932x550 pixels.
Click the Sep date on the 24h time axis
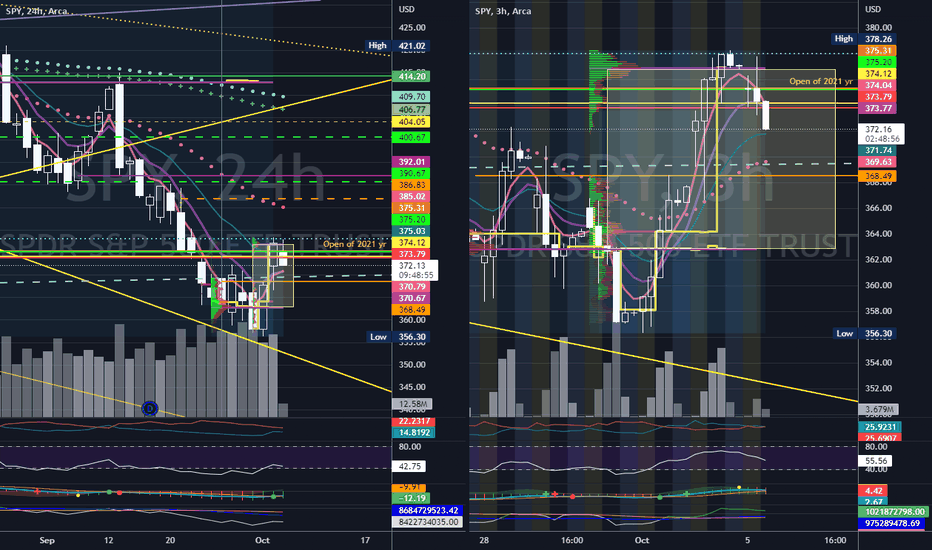[47, 540]
